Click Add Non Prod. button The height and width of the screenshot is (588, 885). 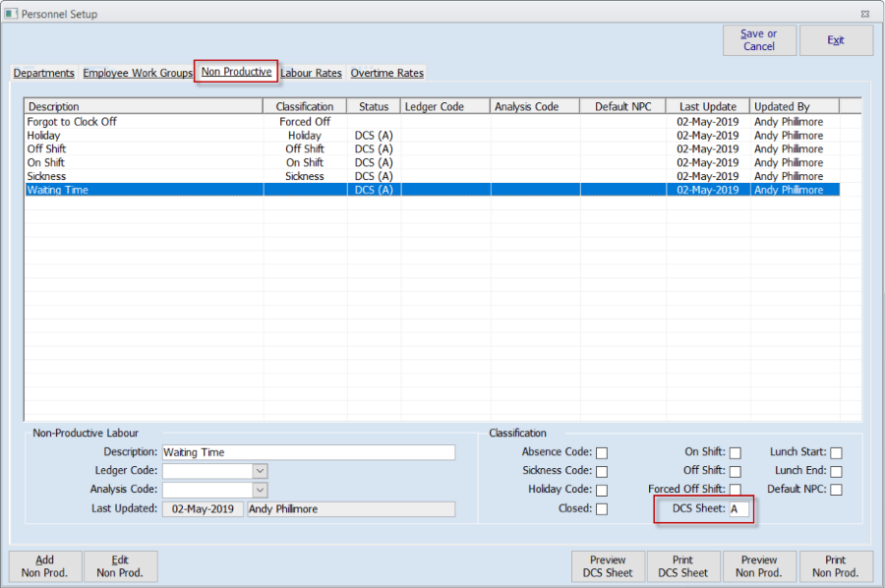45,566
